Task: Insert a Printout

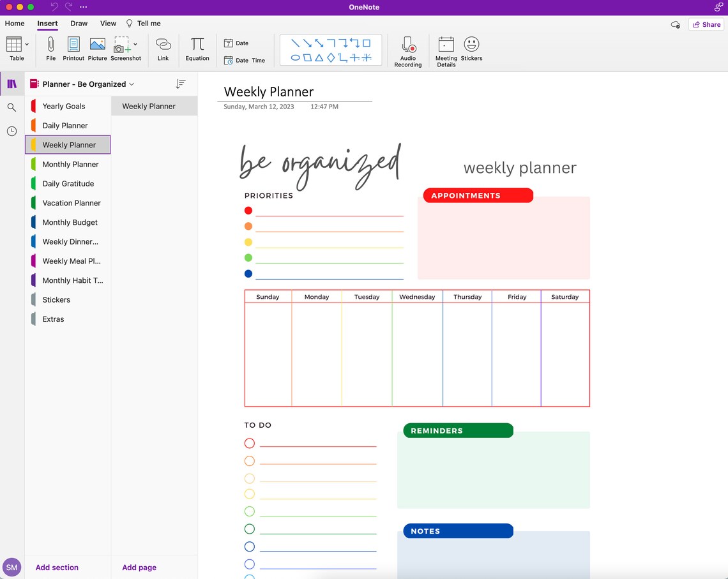Action: click(73, 48)
